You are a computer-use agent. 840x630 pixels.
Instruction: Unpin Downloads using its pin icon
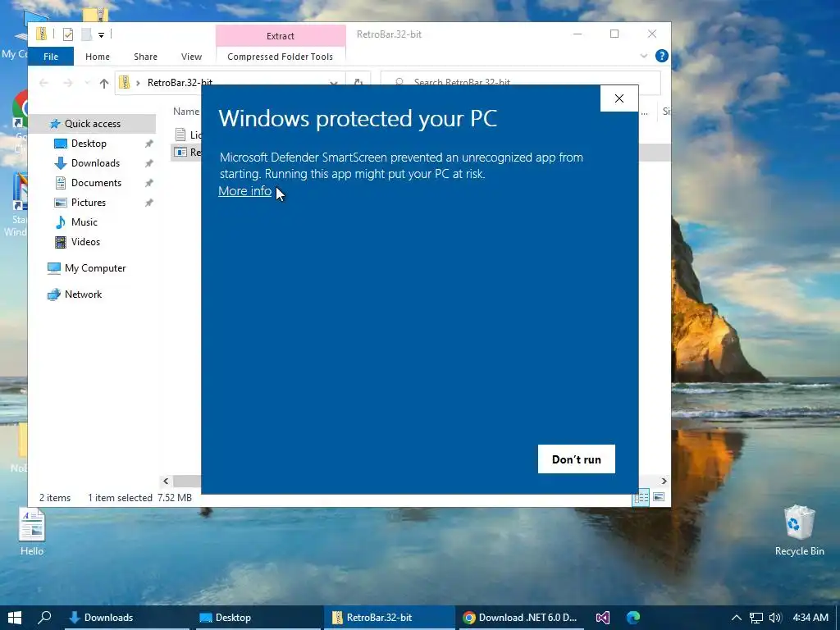click(149, 163)
